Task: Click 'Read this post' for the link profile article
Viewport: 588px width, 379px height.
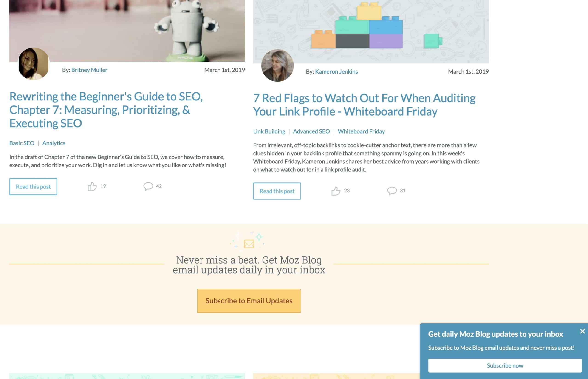Action: (277, 191)
